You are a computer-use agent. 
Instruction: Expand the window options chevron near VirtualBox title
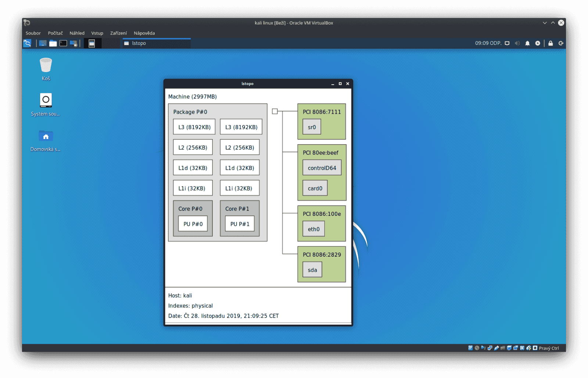tap(544, 23)
